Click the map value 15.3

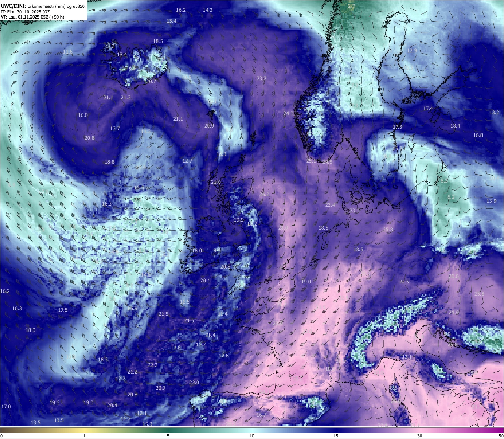click(147, 424)
